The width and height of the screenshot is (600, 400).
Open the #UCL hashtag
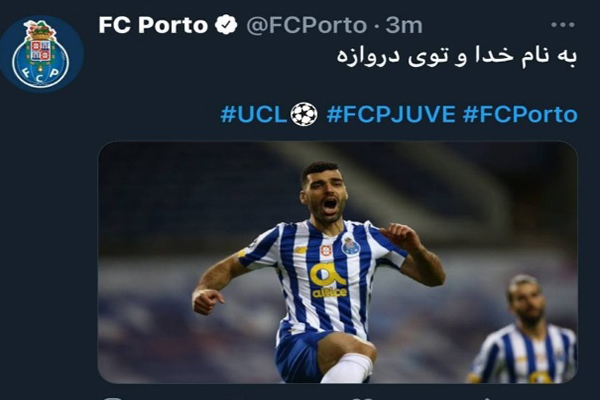253,114
